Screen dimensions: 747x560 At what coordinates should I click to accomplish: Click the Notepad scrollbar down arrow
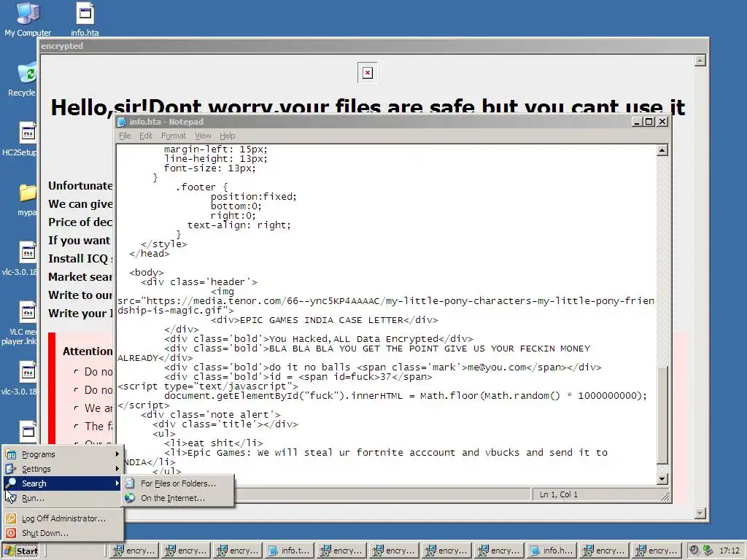[x=662, y=479]
